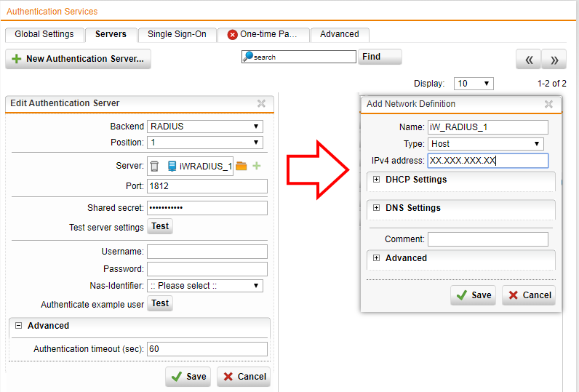Go to previous page with double-left arrow
Viewport: 579px width, 392px height.
[x=529, y=60]
